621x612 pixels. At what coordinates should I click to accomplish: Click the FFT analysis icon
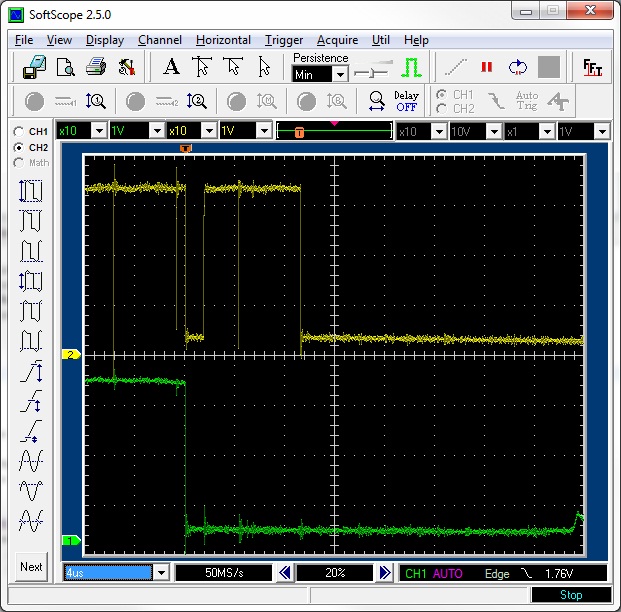pyautogui.click(x=593, y=68)
